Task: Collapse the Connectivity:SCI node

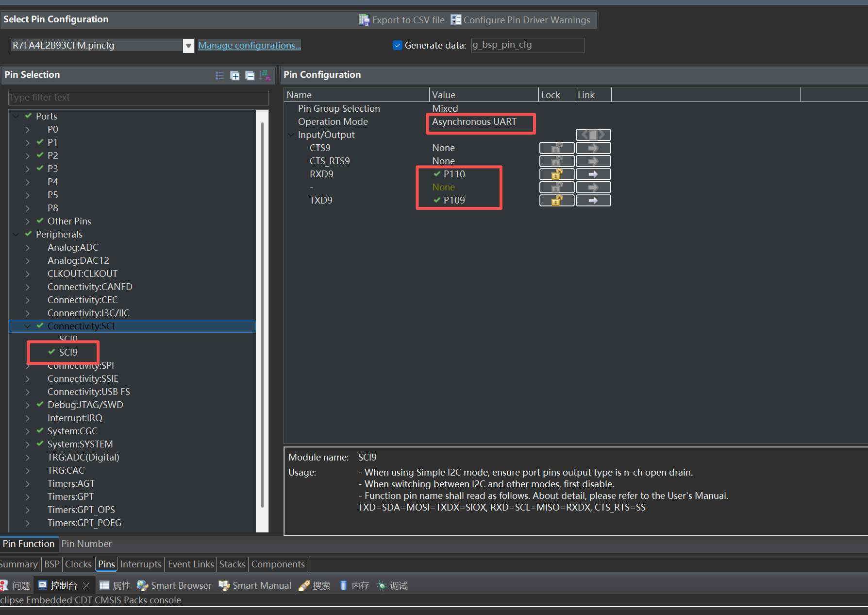Action: click(28, 326)
